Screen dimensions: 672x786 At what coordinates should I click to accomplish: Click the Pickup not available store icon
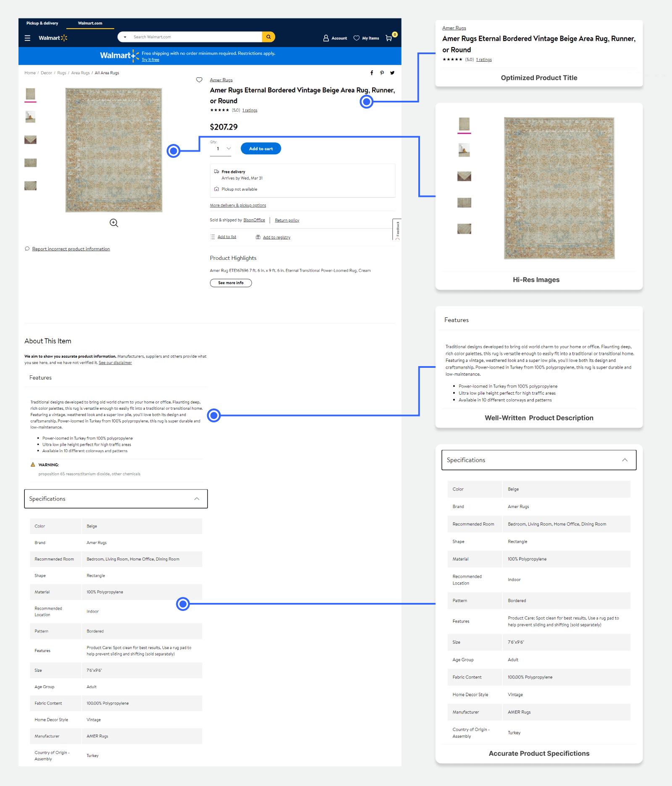[216, 189]
